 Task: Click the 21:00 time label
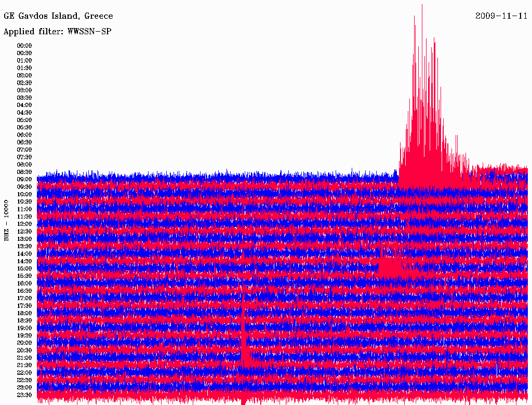pyautogui.click(x=24, y=358)
